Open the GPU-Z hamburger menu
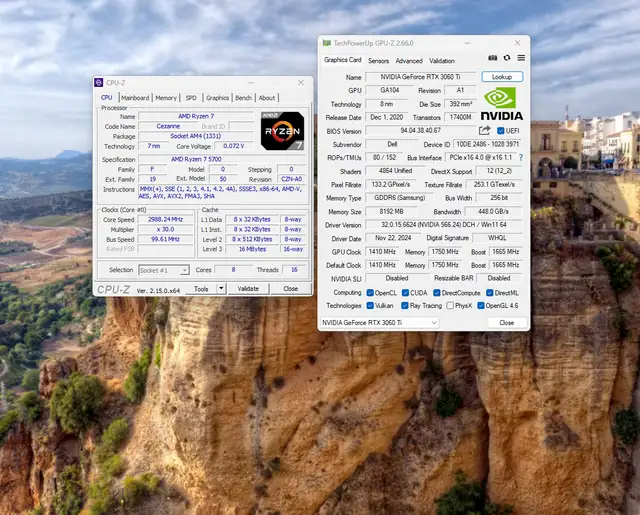 pyautogui.click(x=521, y=58)
